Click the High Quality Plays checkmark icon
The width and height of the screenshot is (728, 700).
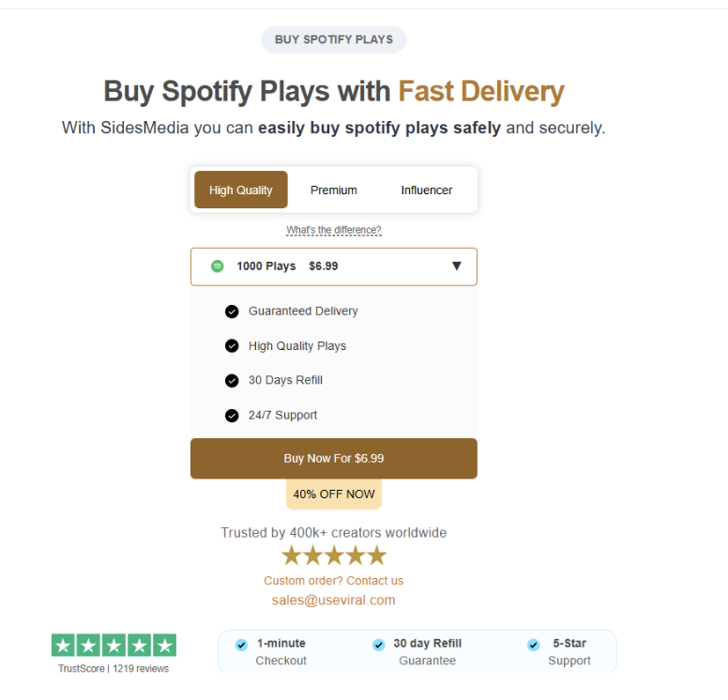(x=232, y=346)
